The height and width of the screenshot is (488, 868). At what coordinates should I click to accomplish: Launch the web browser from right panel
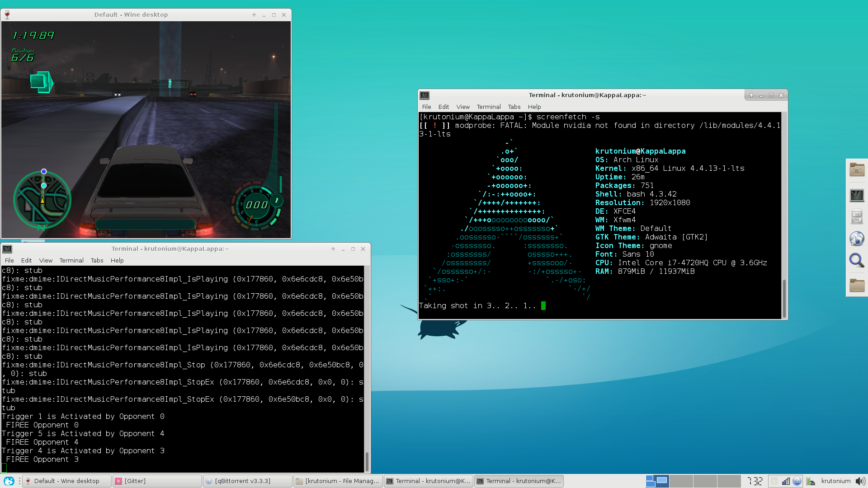click(x=857, y=238)
